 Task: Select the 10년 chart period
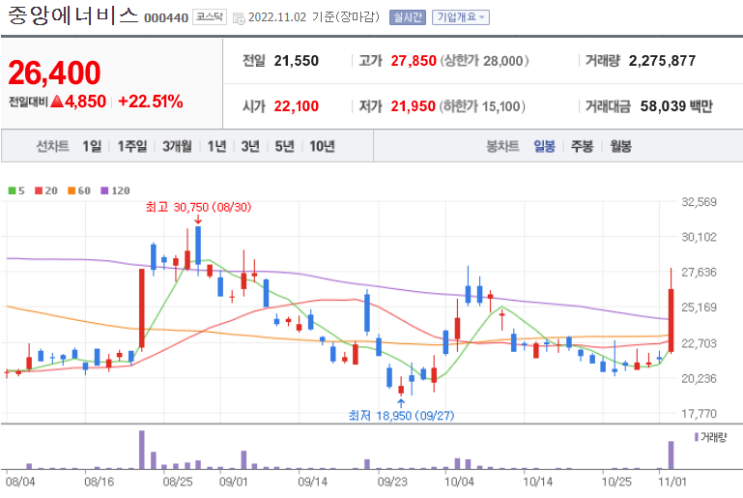(x=322, y=146)
